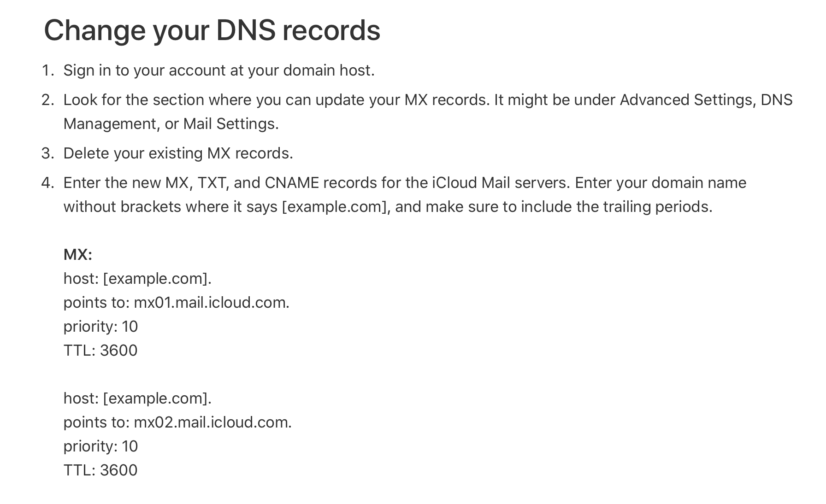Click first 'TTL: 3600' line
This screenshot has width=826, height=504.
[100, 351]
